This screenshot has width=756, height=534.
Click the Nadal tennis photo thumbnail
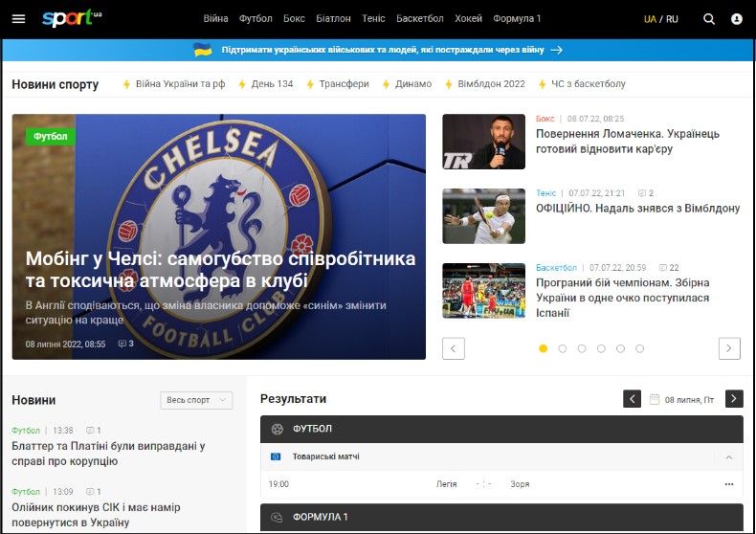483,216
